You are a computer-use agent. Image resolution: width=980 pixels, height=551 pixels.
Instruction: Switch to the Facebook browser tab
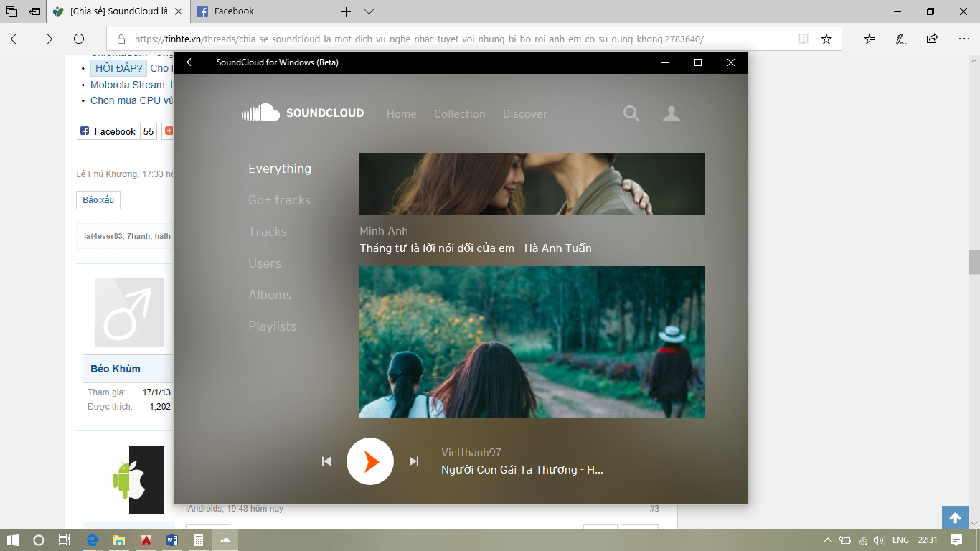click(x=262, y=11)
